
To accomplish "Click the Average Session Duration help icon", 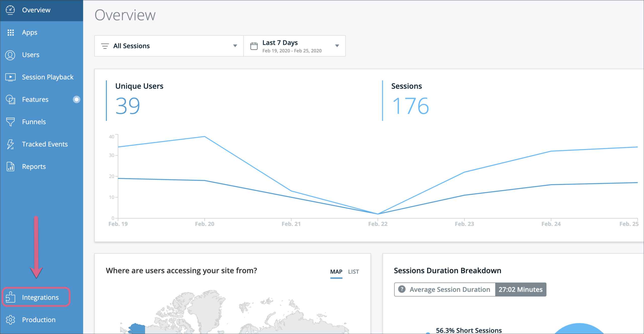I will [402, 289].
